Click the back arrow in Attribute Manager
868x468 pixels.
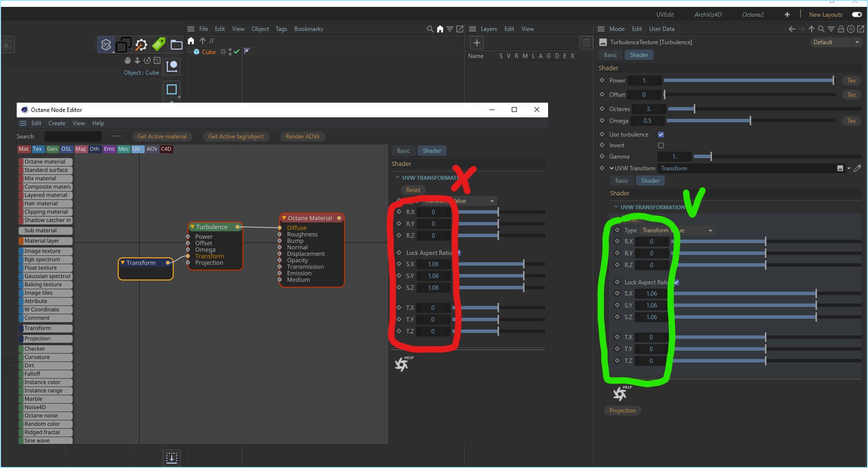[x=791, y=29]
